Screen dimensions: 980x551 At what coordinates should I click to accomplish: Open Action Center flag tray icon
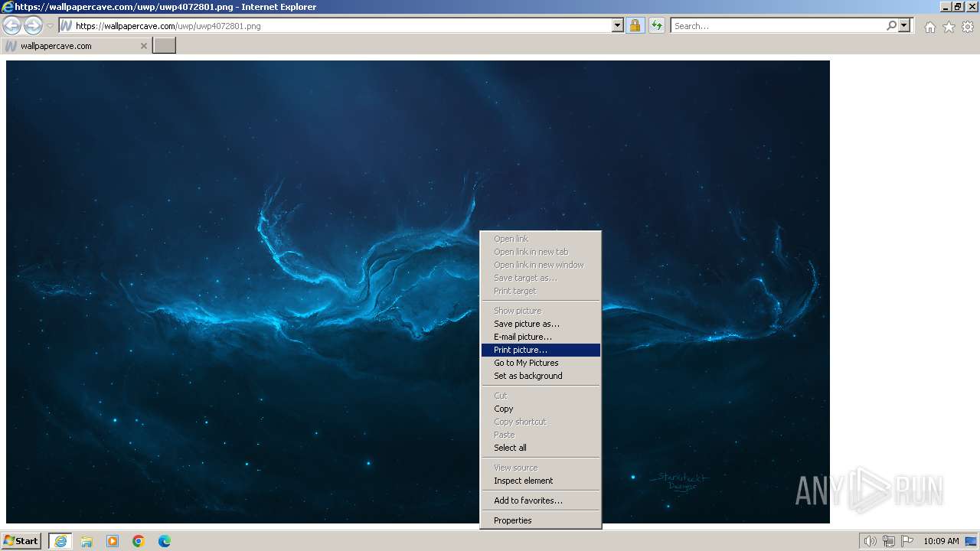click(x=907, y=541)
